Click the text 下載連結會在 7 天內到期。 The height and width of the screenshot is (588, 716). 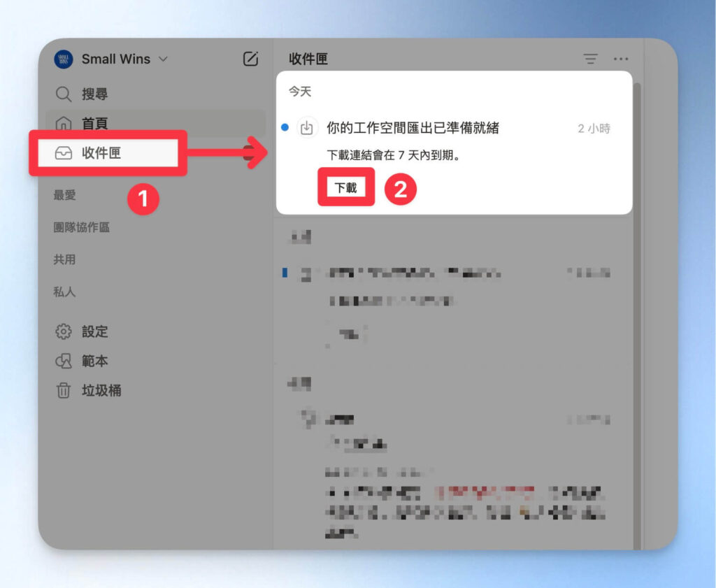pos(394,155)
